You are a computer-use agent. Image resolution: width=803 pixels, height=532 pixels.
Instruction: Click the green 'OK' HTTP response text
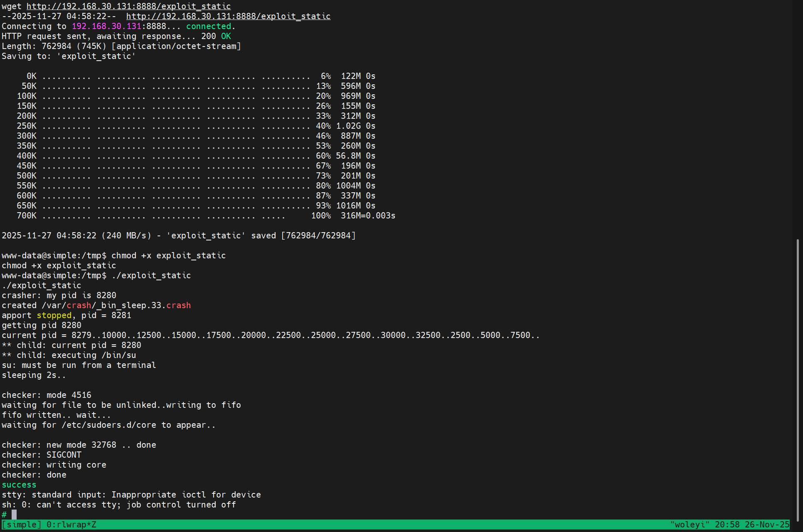[226, 36]
